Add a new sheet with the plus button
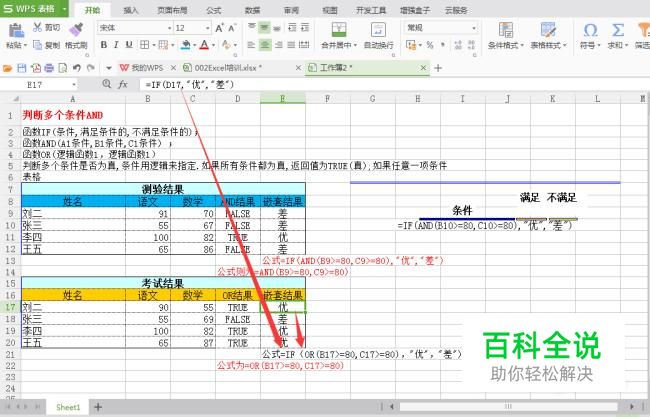 click(x=98, y=407)
